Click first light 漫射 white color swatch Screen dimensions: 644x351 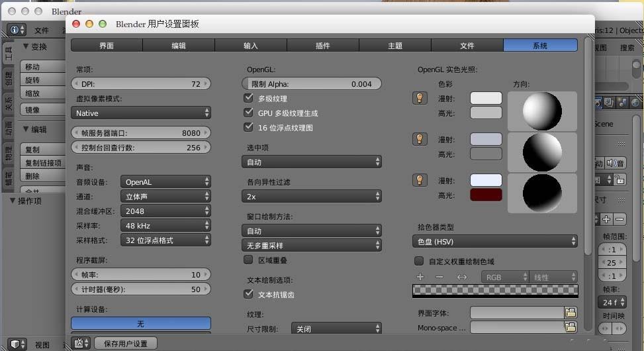pyautogui.click(x=486, y=98)
